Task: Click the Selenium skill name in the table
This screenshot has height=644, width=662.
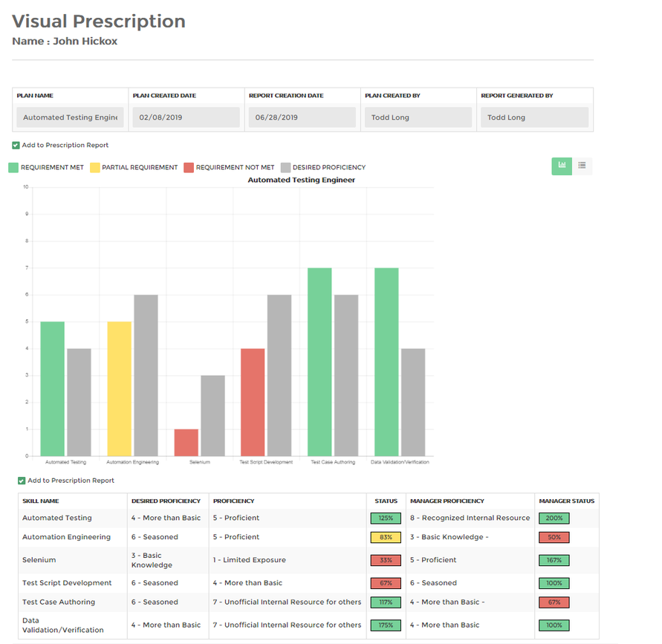Action: pyautogui.click(x=39, y=559)
